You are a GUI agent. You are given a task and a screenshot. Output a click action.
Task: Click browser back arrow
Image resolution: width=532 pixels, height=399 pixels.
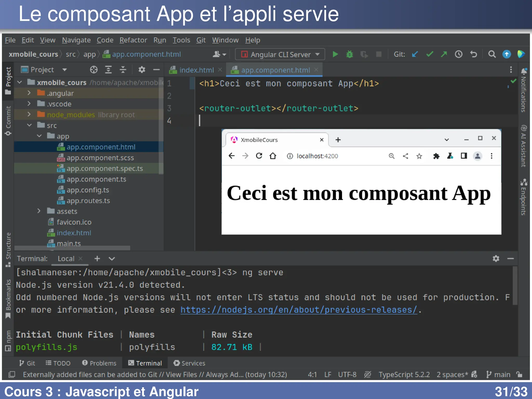(x=231, y=156)
